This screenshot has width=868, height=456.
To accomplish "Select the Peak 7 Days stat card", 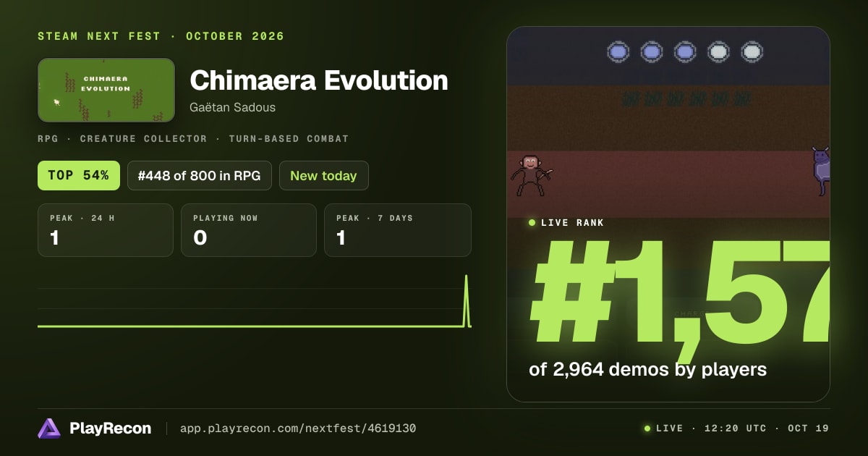I will 398,230.
